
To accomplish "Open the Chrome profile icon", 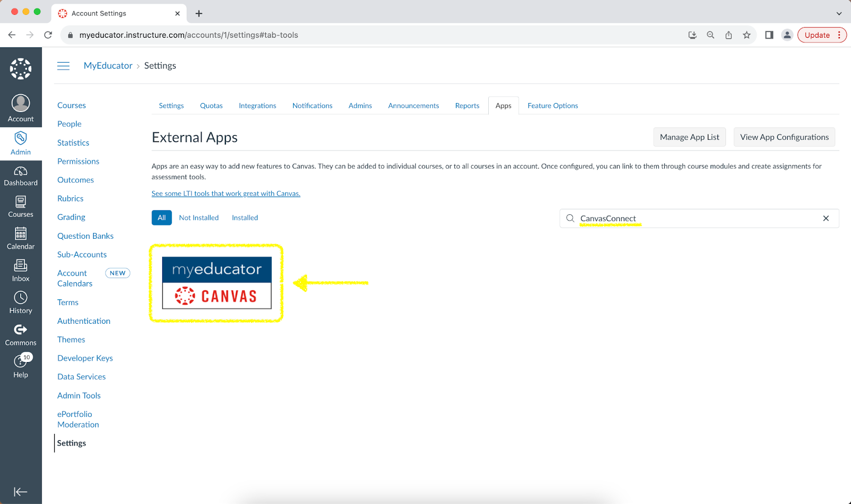I will [787, 35].
